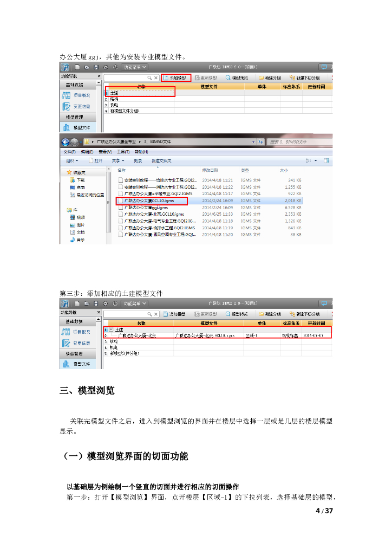Viewport: 392px width, 555px height.
Task: Click 新建分组 in the upper BIM5D toolbar
Action: pyautogui.click(x=270, y=78)
